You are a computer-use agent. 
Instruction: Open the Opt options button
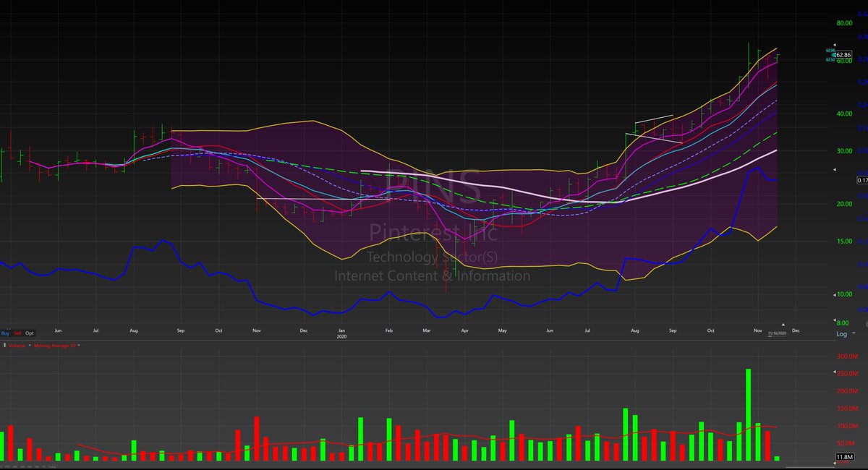coord(30,333)
